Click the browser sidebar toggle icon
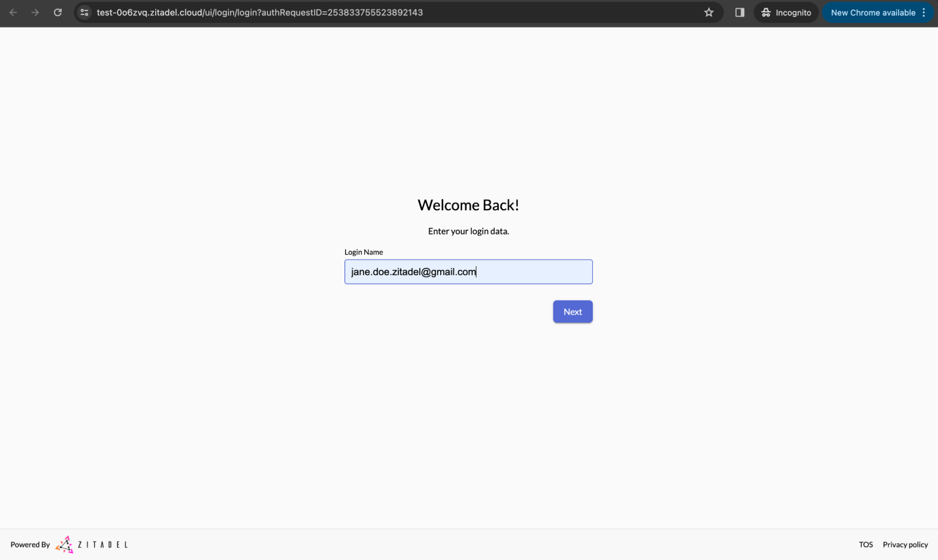938x560 pixels. (x=739, y=12)
